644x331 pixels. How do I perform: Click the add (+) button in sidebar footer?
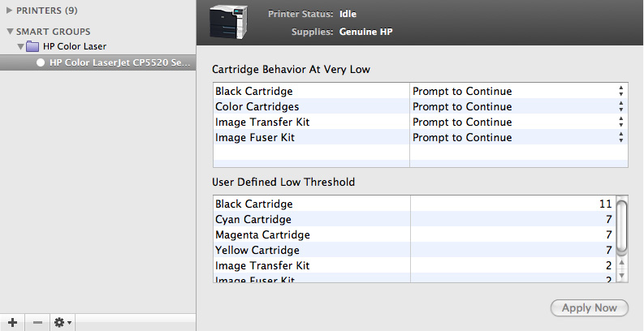click(12, 322)
